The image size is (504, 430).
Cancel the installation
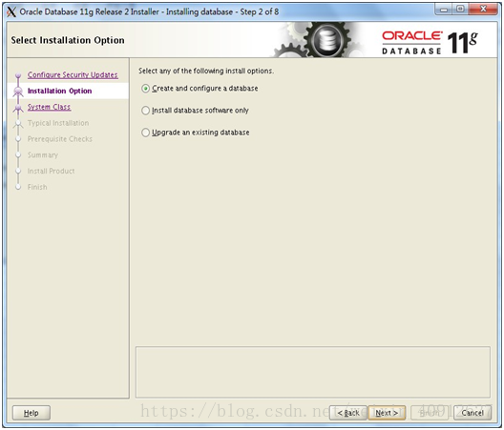(472, 413)
